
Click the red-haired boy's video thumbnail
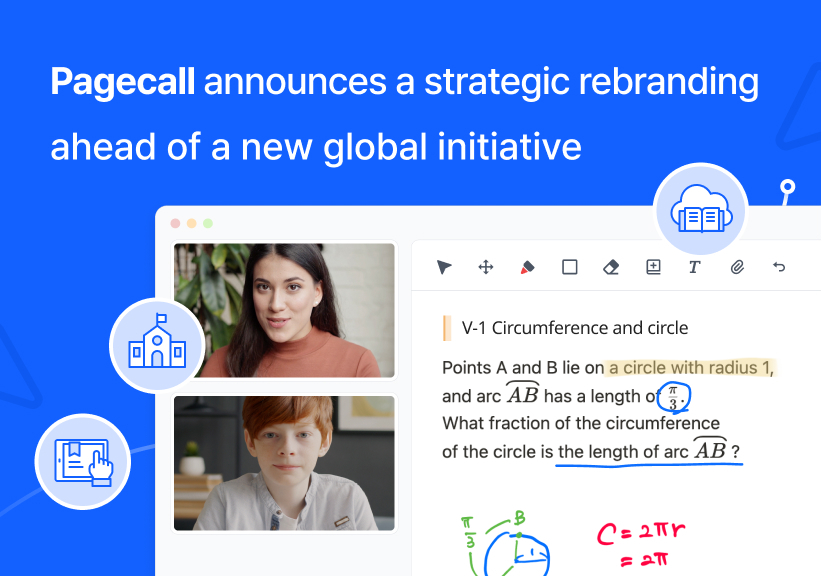tap(284, 463)
